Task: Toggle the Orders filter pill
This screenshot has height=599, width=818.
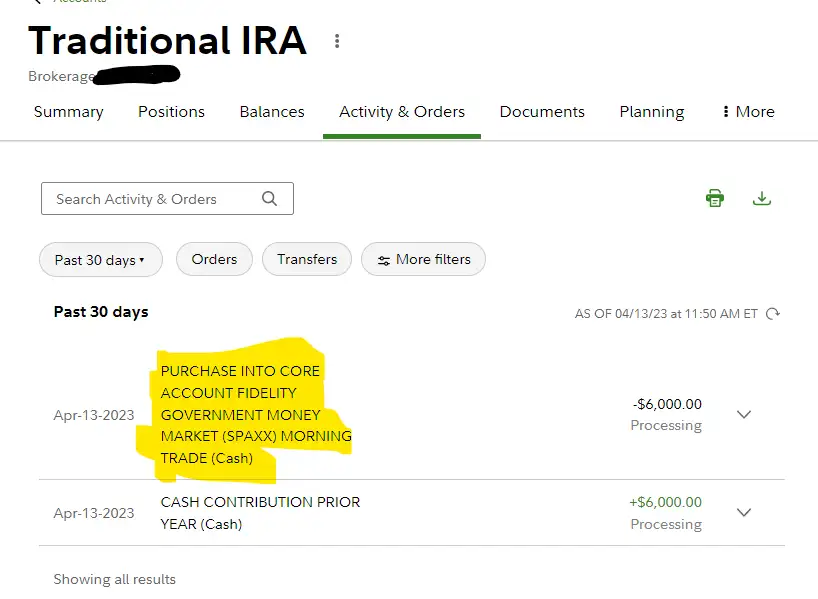Action: 214,259
